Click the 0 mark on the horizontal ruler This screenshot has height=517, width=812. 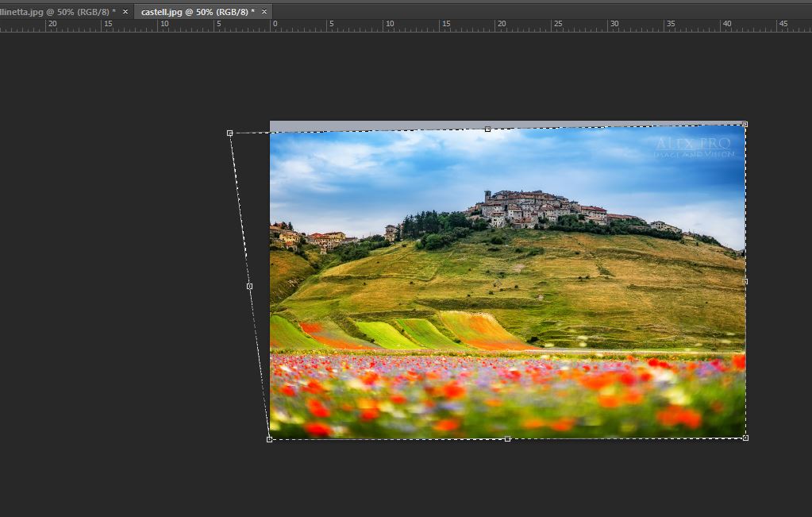(275, 25)
